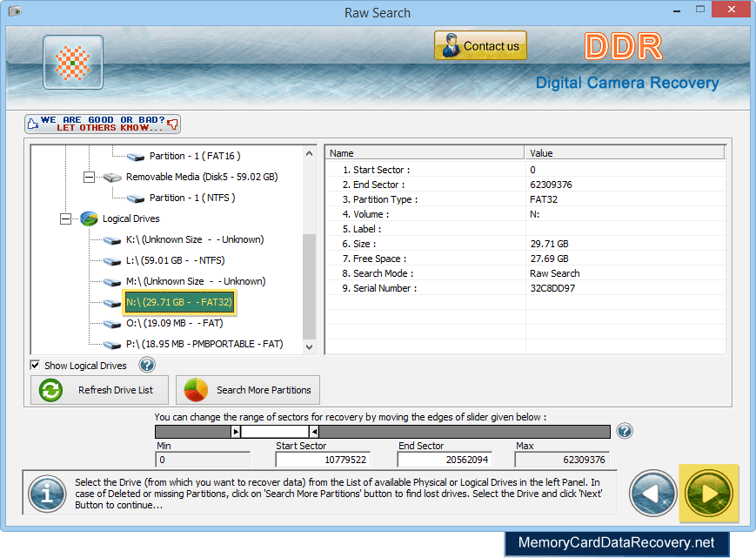Screen dimensions: 756x558
Task: Open help beside Show Logical Drives
Action: [147, 365]
